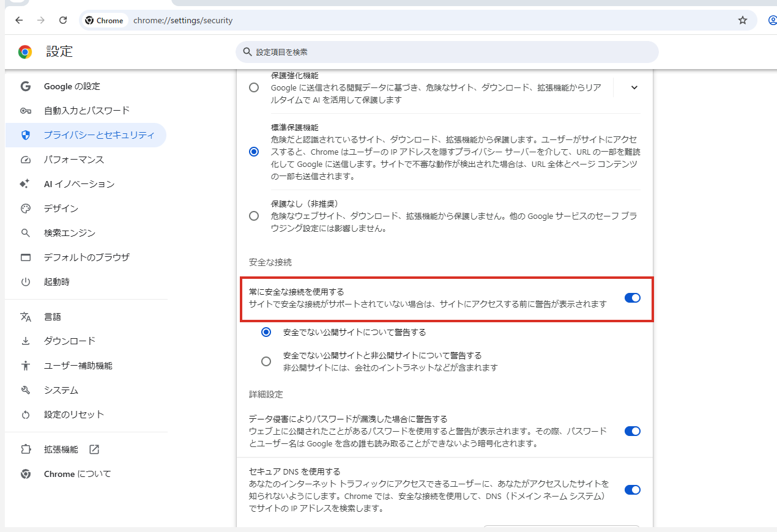Click the browser forward arrow
Screen dimensions: 777x532
pos(41,20)
